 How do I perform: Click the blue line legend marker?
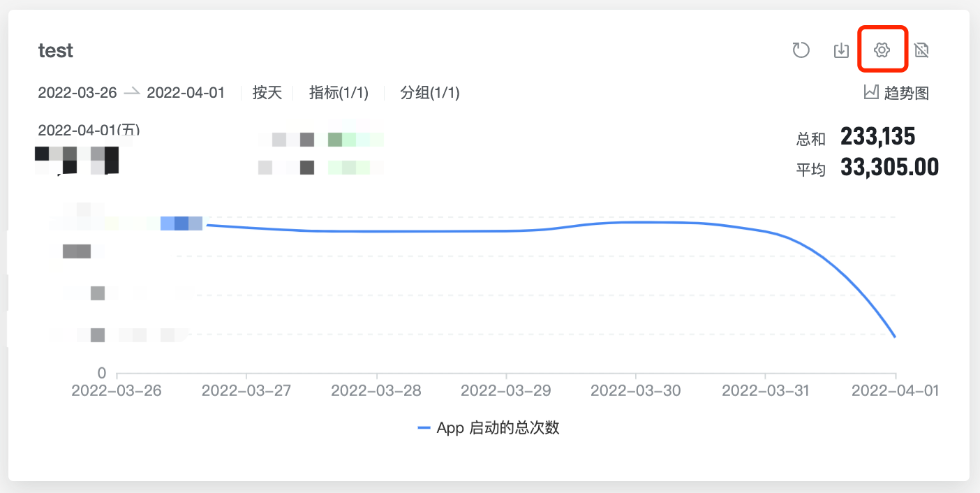coord(425,427)
